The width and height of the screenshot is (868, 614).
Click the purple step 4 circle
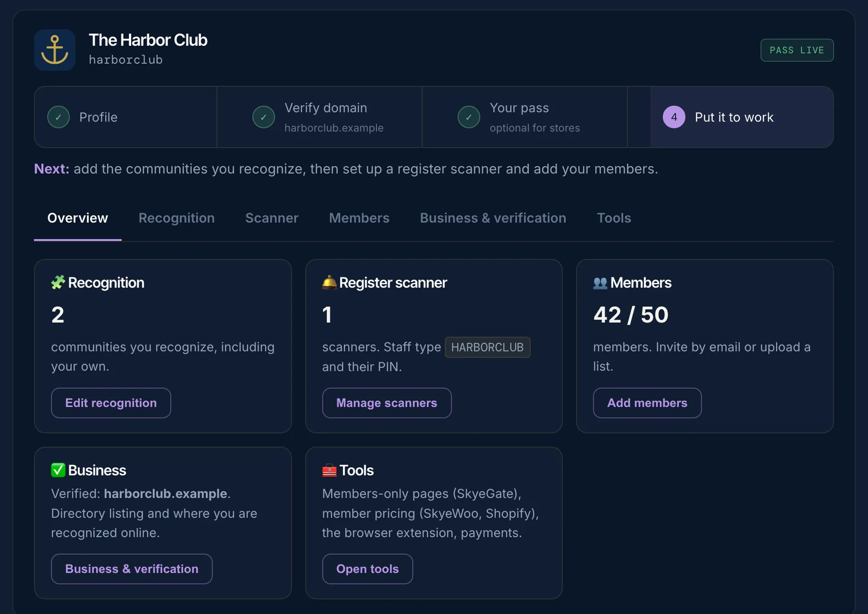tap(674, 117)
